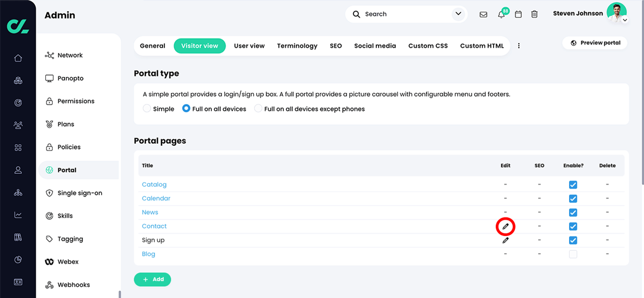Open the people group icon in left rail

click(18, 125)
